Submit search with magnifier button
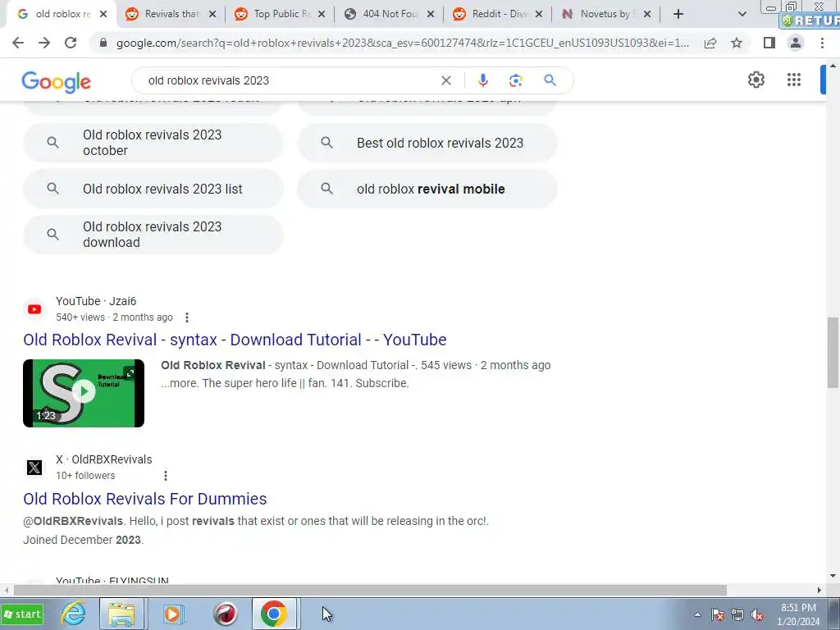This screenshot has width=840, height=630. 550,80
